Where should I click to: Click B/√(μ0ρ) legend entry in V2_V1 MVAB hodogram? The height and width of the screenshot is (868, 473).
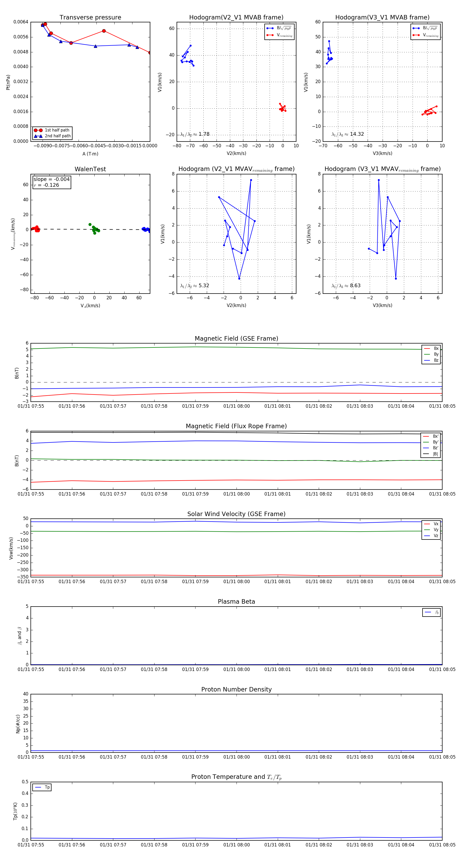[x=279, y=28]
